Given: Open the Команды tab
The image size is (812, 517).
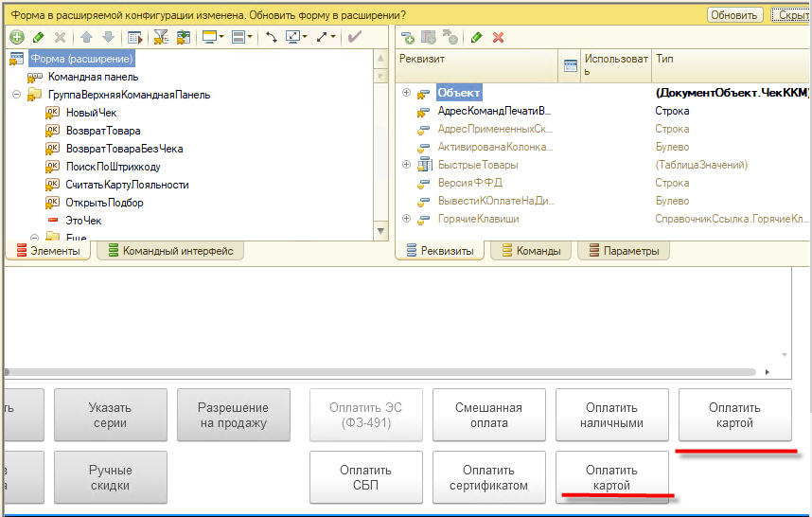Looking at the screenshot, I should pyautogui.click(x=531, y=251).
